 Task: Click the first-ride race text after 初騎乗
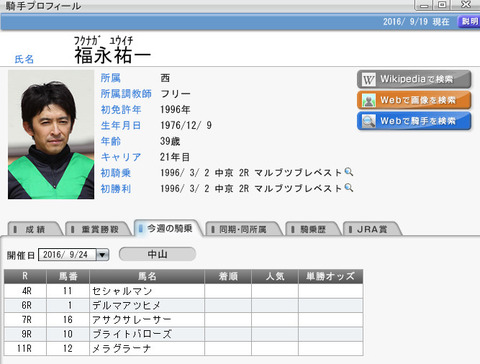(x=251, y=173)
